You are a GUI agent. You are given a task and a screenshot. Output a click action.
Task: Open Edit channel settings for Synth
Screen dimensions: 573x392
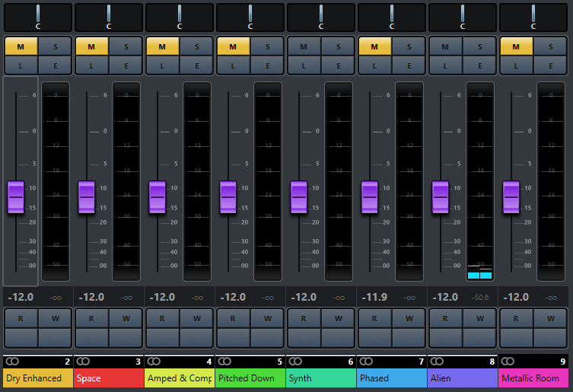tap(338, 65)
